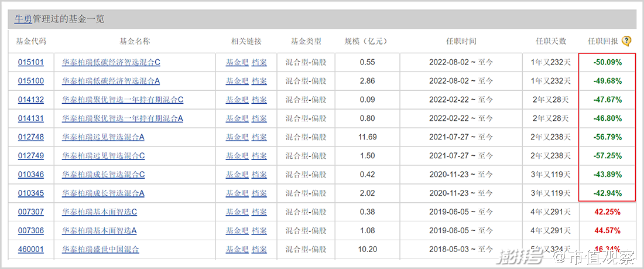Open fund code 010345 link
The image size is (644, 269).
pos(31,193)
